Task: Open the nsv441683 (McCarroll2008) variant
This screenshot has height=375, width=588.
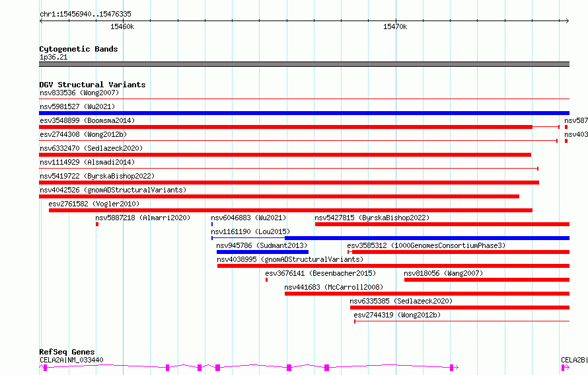Action: click(x=334, y=287)
